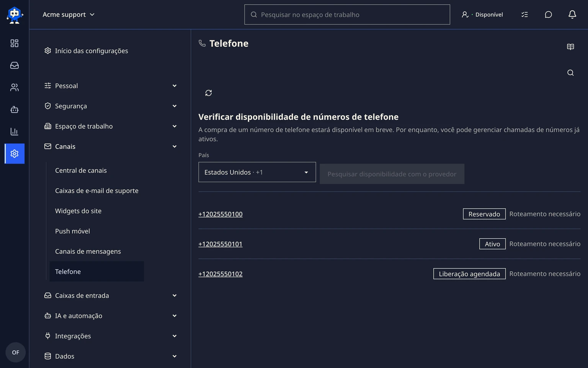Go to Início das configurações
This screenshot has height=368, width=588.
pos(86,51)
